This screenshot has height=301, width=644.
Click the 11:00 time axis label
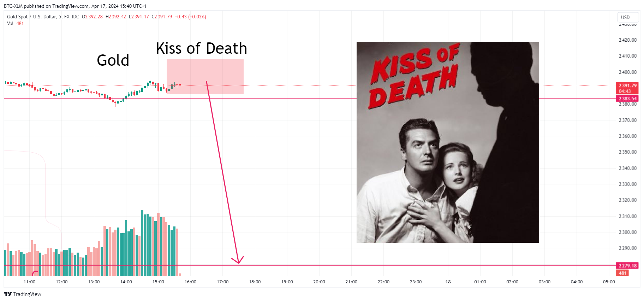30,282
